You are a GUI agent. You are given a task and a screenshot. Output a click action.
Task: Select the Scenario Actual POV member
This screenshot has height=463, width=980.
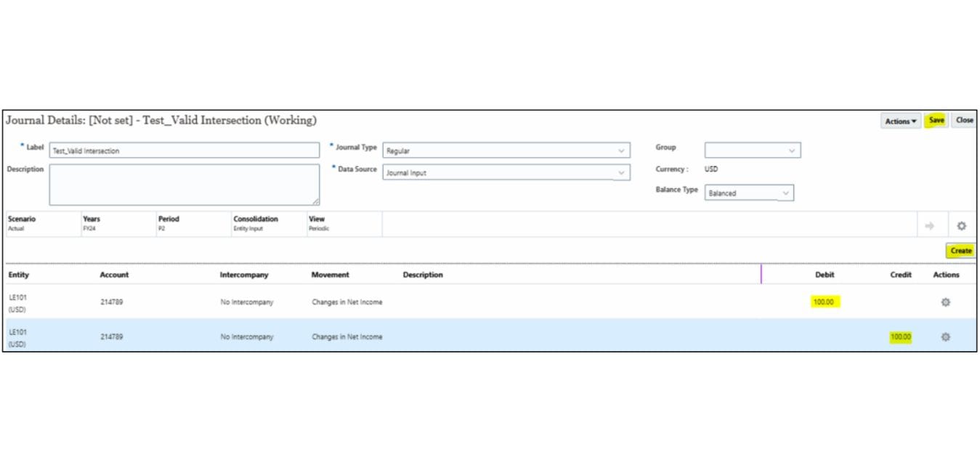coord(15,228)
